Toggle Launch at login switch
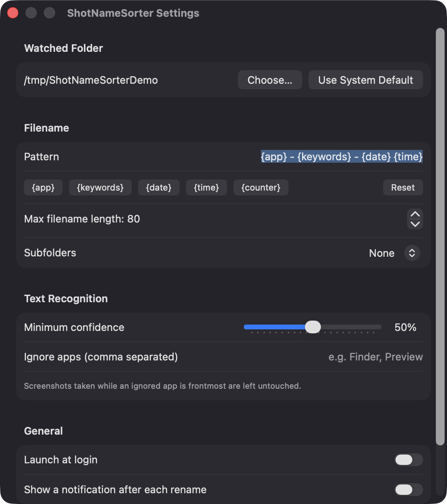This screenshot has width=447, height=504. pyautogui.click(x=409, y=460)
